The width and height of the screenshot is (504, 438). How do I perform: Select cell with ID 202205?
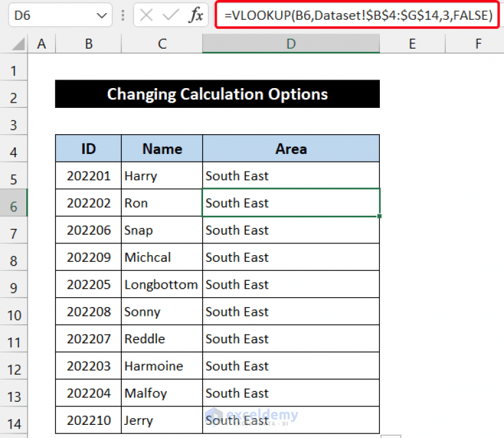click(89, 284)
